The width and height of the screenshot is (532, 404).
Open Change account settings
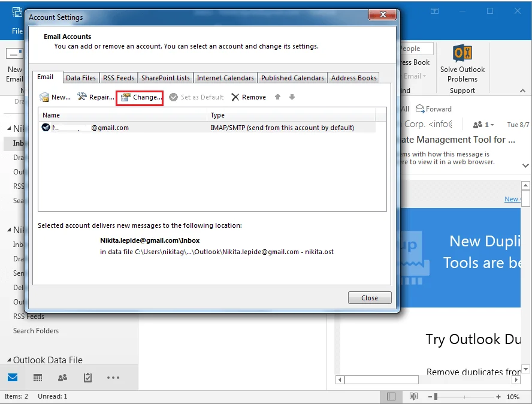click(x=140, y=98)
